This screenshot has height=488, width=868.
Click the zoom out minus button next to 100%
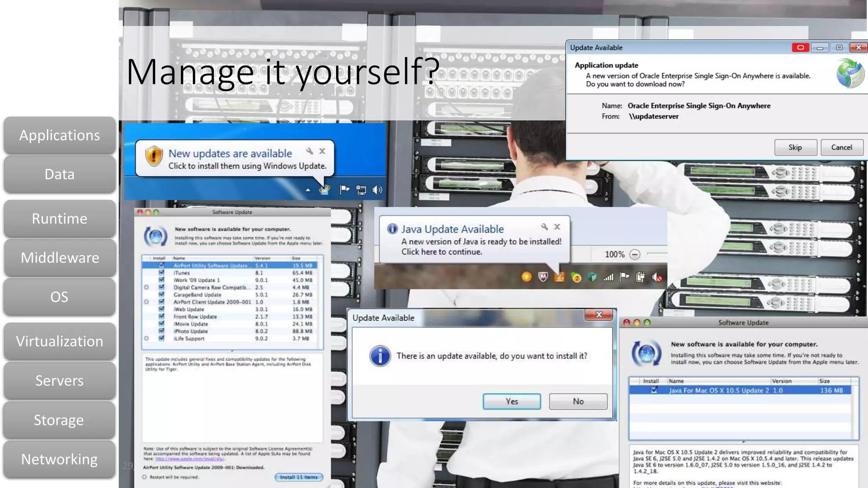pyautogui.click(x=635, y=254)
